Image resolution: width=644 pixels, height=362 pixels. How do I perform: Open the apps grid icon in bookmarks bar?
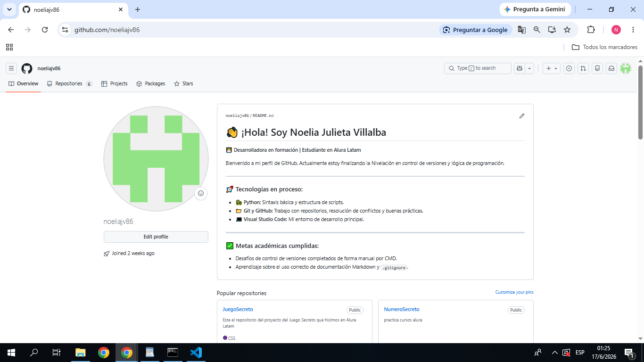[9, 47]
